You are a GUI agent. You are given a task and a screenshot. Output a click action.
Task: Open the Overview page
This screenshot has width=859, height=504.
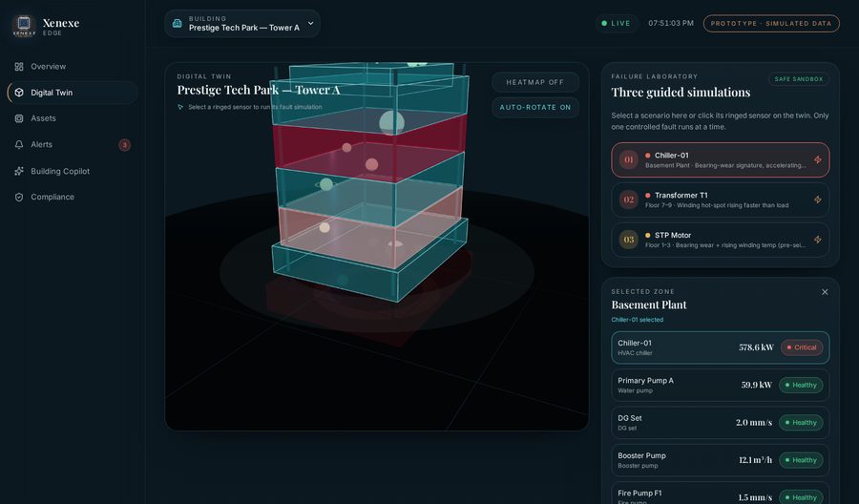[73, 67]
